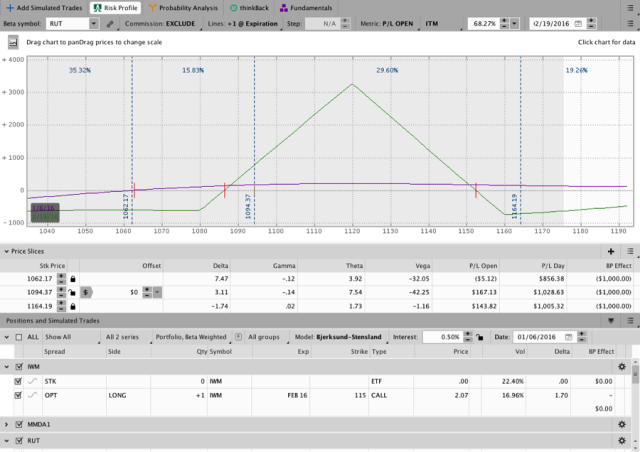Open the Beta symbol RUT dropdown
Screen dimensions: 640x452
click(x=93, y=24)
